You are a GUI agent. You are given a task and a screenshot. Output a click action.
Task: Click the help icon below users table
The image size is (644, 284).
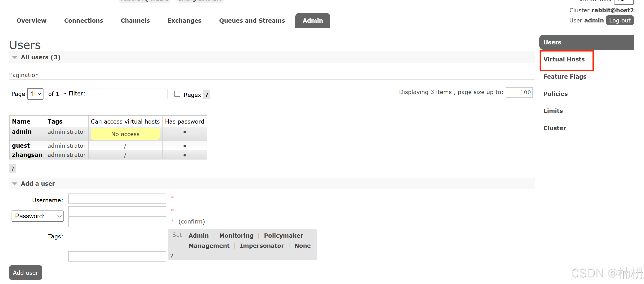point(13,168)
